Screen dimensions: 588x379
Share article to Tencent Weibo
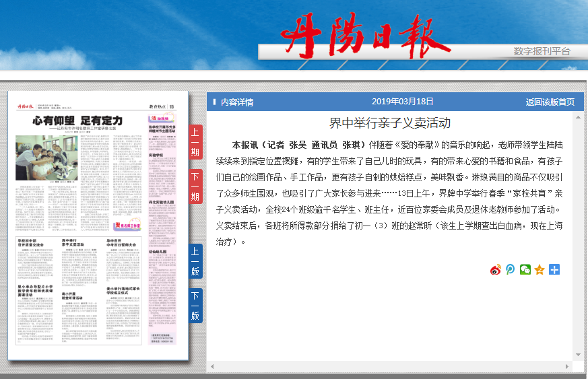pos(510,269)
